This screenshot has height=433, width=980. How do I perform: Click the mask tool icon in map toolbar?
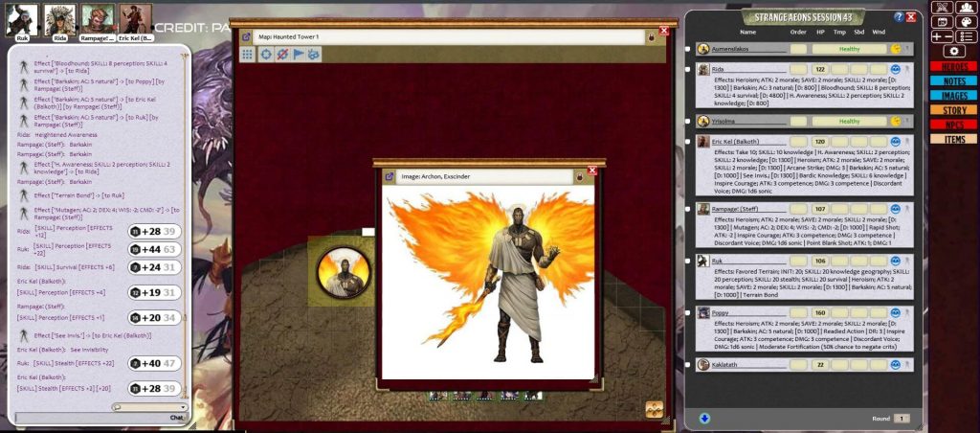tap(314, 55)
